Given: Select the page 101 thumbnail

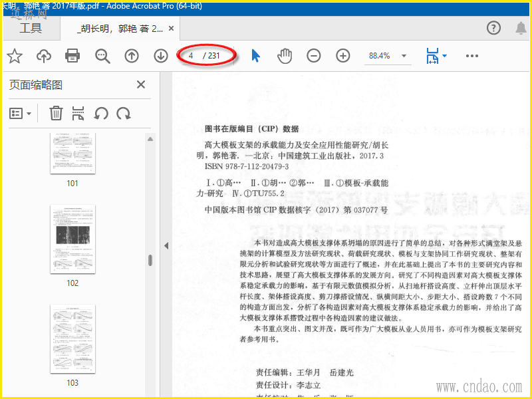Looking at the screenshot, I should click(x=72, y=154).
